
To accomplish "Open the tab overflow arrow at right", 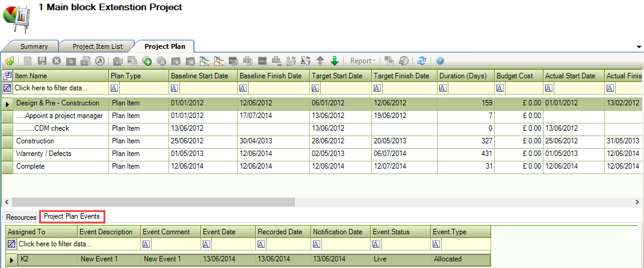I will pos(638,46).
